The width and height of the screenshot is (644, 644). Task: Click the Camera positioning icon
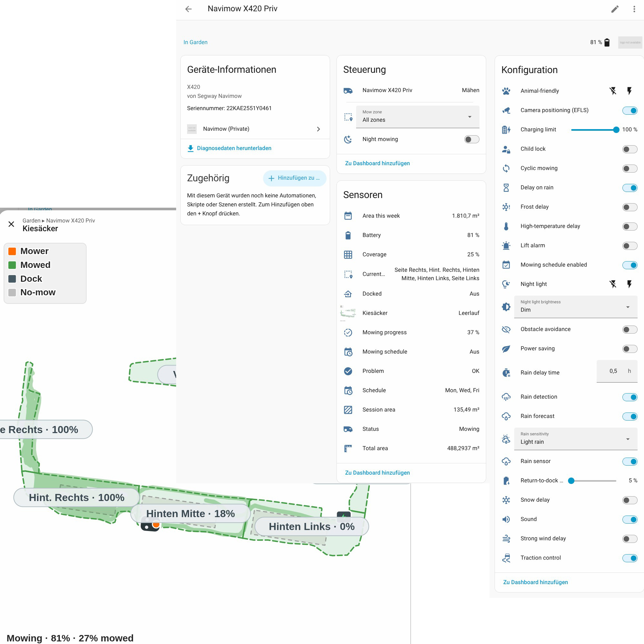pyautogui.click(x=506, y=110)
